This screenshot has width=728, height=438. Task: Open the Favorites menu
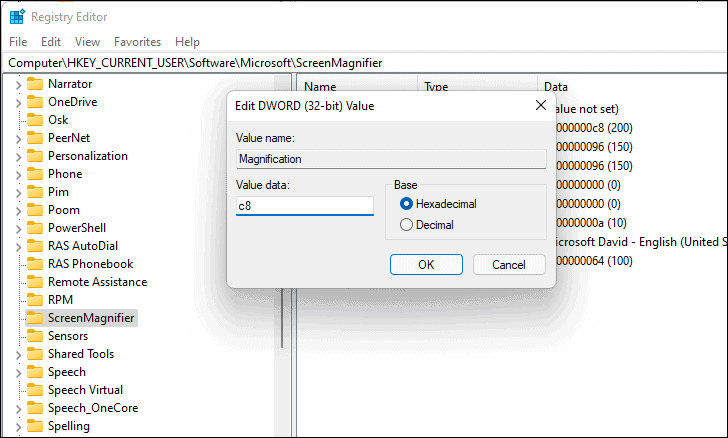coord(137,42)
